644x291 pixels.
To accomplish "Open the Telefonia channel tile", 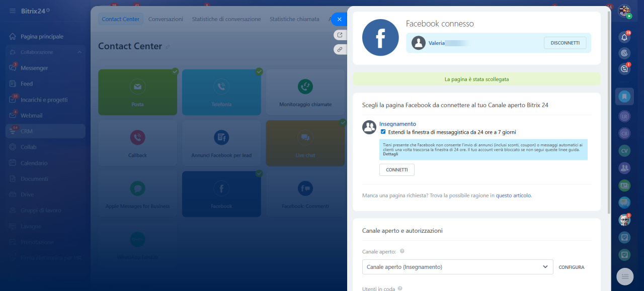I will click(x=221, y=92).
